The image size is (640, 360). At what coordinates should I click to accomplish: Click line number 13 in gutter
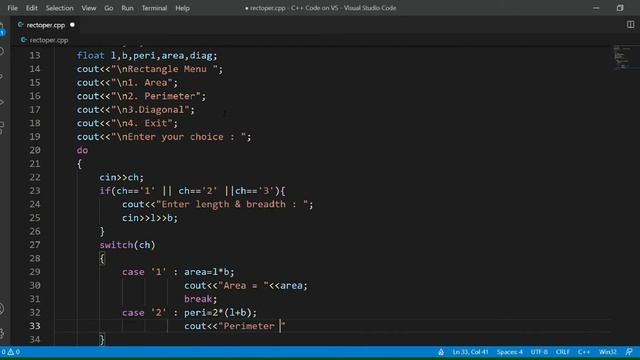coord(35,56)
